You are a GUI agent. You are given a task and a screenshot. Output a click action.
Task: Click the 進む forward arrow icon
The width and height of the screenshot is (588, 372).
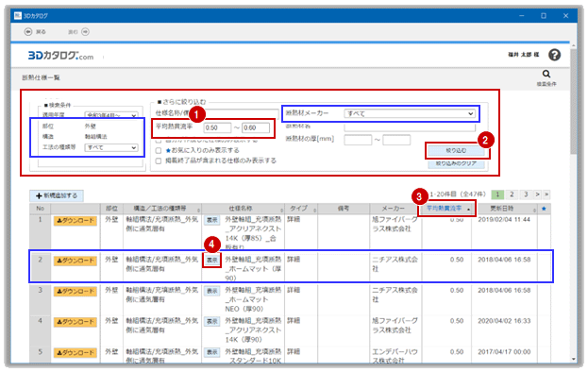click(x=86, y=32)
